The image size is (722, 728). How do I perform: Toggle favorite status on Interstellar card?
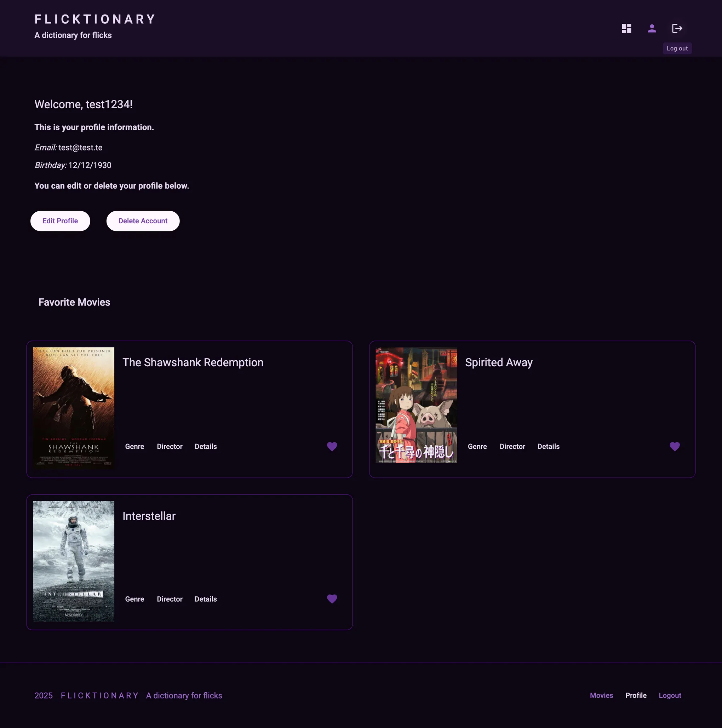tap(332, 599)
